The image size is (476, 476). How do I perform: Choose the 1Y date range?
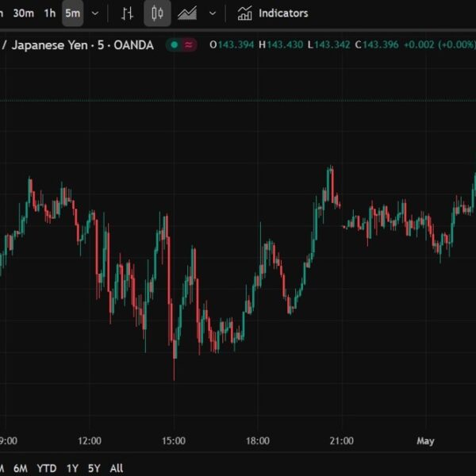click(73, 468)
